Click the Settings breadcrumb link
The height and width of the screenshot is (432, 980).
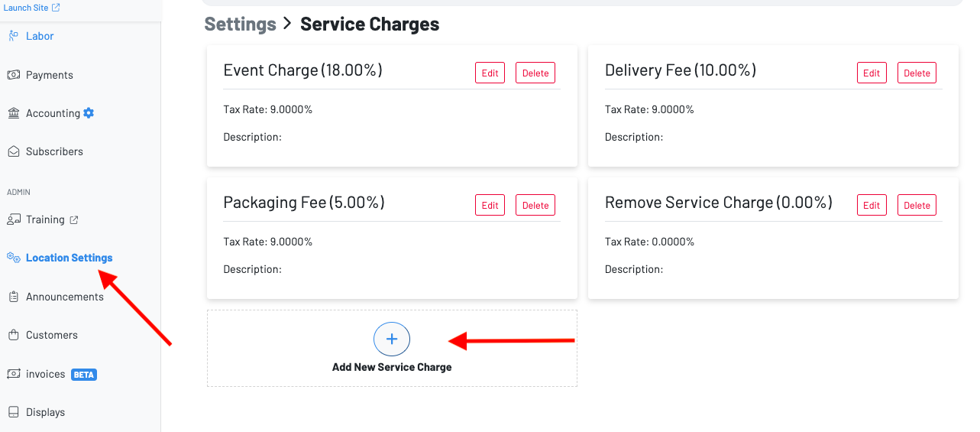pos(240,24)
